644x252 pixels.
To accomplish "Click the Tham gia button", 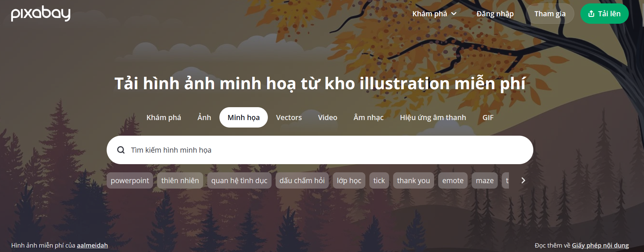I will 550,14.
